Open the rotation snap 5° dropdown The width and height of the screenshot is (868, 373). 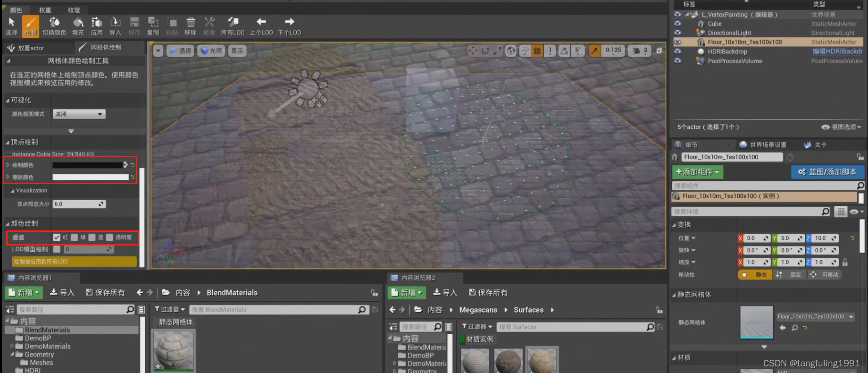pyautogui.click(x=577, y=51)
